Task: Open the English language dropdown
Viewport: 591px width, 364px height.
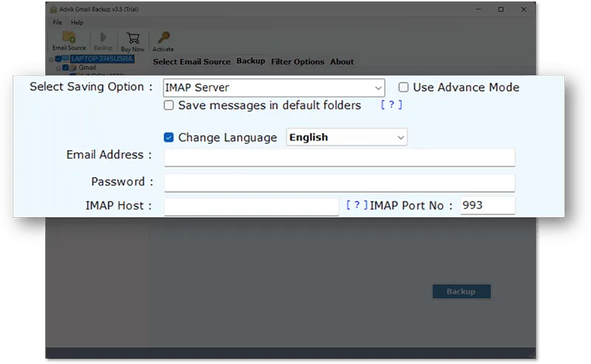Action: 346,137
